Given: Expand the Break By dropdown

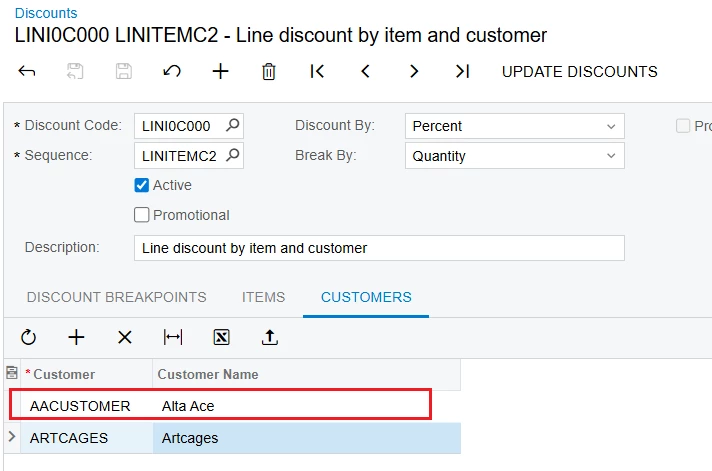Looking at the screenshot, I should pos(514,156).
